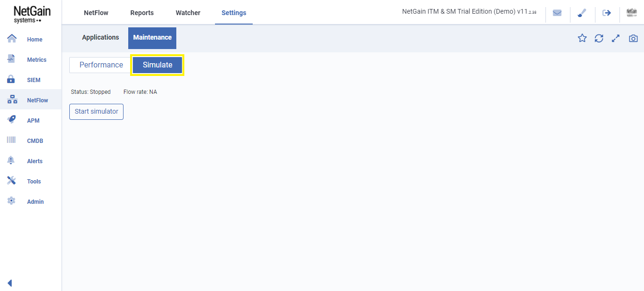Click the NetGain user logo at top right
The image size is (644, 291).
(x=632, y=13)
